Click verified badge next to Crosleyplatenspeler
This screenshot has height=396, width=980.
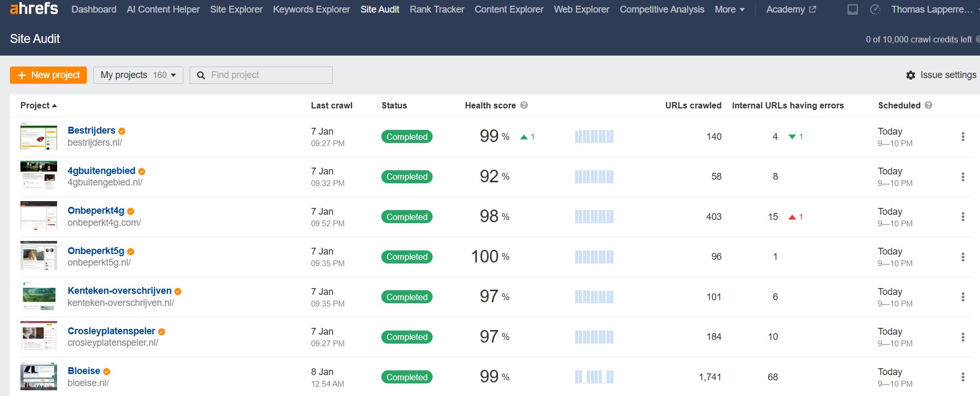(161, 332)
